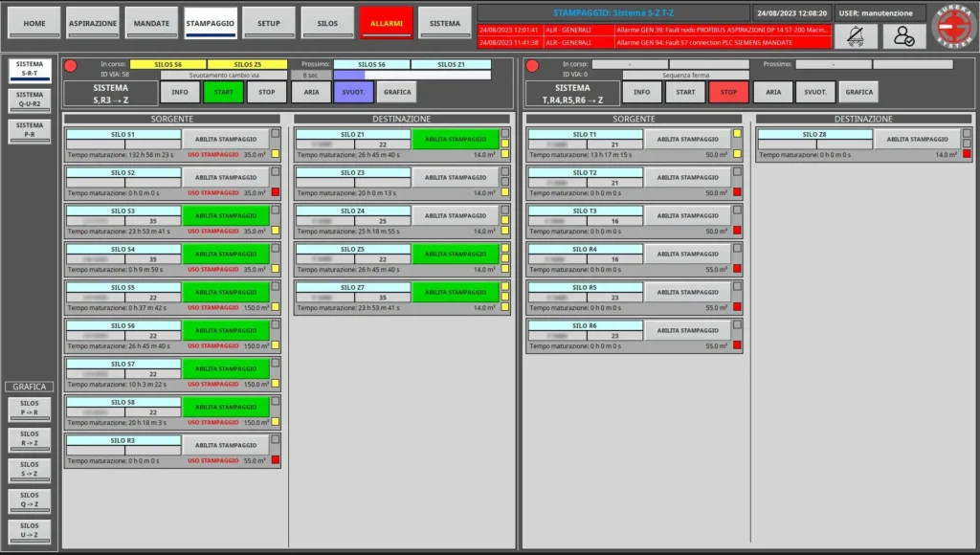Viewport: 980px width, 555px height.
Task: Enable Abilita Stampaggio for Silo S3
Action: click(226, 215)
